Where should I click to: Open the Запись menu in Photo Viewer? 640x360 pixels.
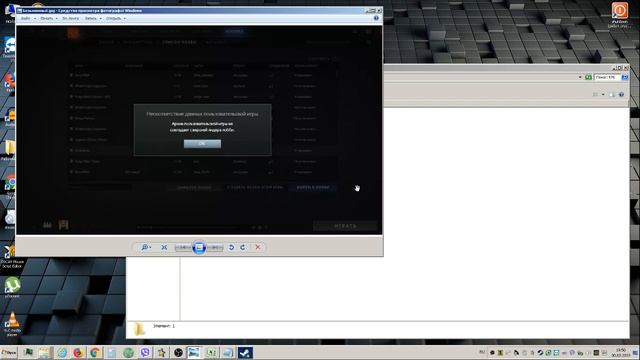click(93, 18)
